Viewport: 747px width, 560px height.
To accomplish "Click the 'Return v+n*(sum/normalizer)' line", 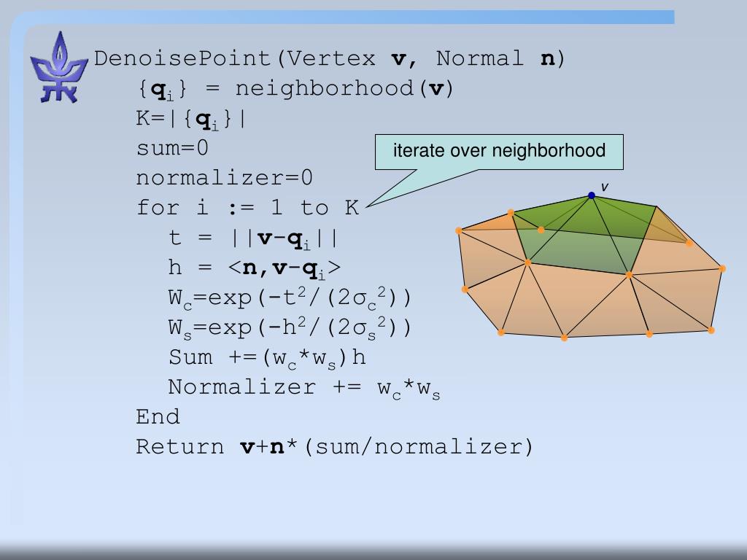I will pyautogui.click(x=335, y=446).
